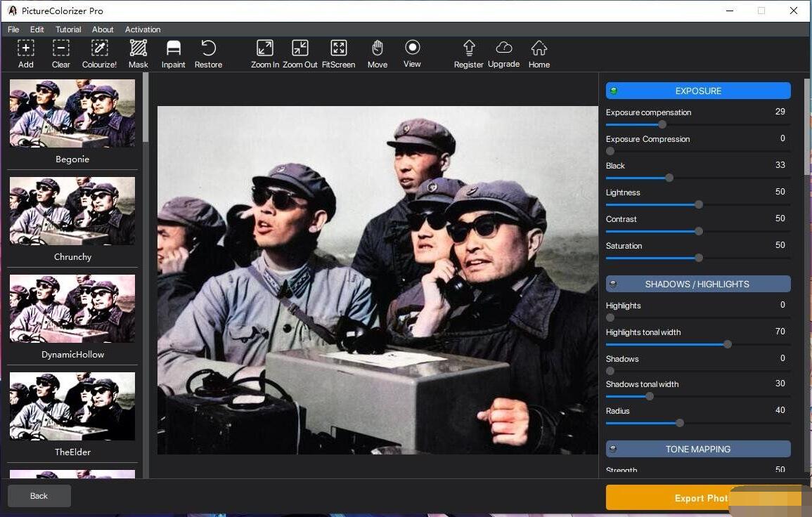Apply the TheElder filter preset thumbnail
Image resolution: width=812 pixels, height=517 pixels.
pos(72,406)
